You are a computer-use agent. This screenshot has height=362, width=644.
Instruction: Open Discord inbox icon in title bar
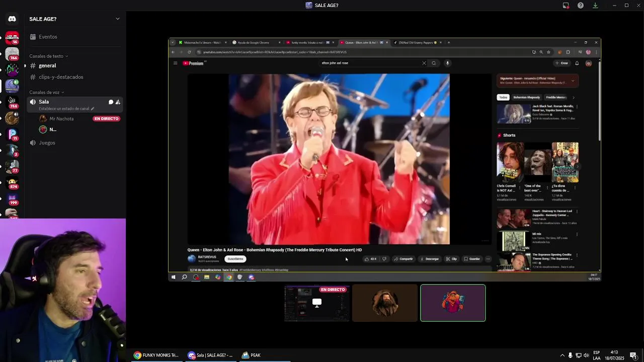566,6
